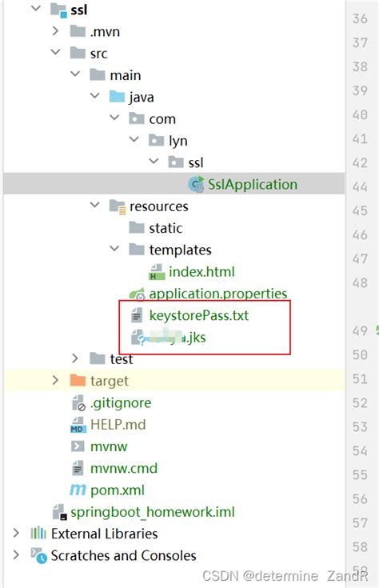Viewport: 379px width, 588px height.
Task: Expand the test folder
Action: pos(75,358)
